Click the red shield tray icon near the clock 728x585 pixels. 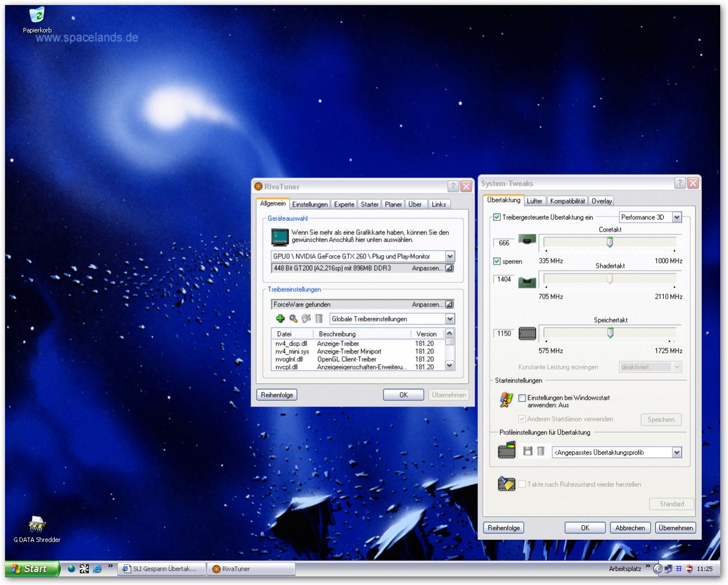point(689,569)
